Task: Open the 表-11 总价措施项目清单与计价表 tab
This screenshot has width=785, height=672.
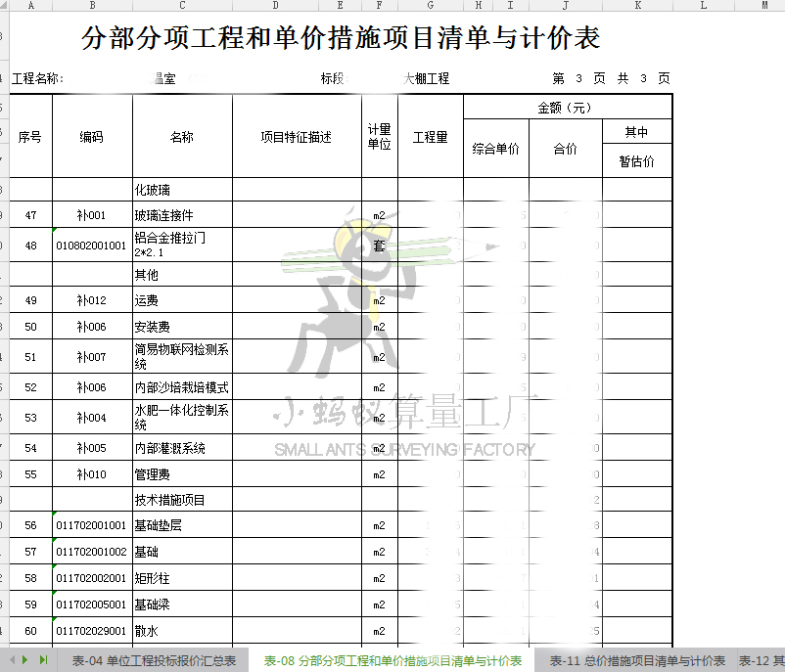Action: tap(637, 661)
